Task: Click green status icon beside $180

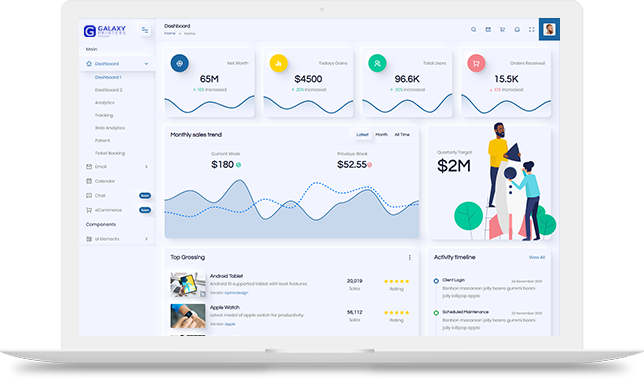Action: click(238, 165)
